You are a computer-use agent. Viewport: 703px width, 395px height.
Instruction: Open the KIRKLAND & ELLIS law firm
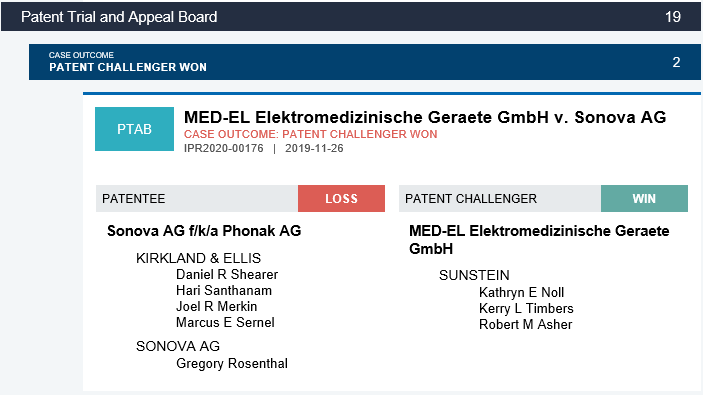click(x=198, y=258)
